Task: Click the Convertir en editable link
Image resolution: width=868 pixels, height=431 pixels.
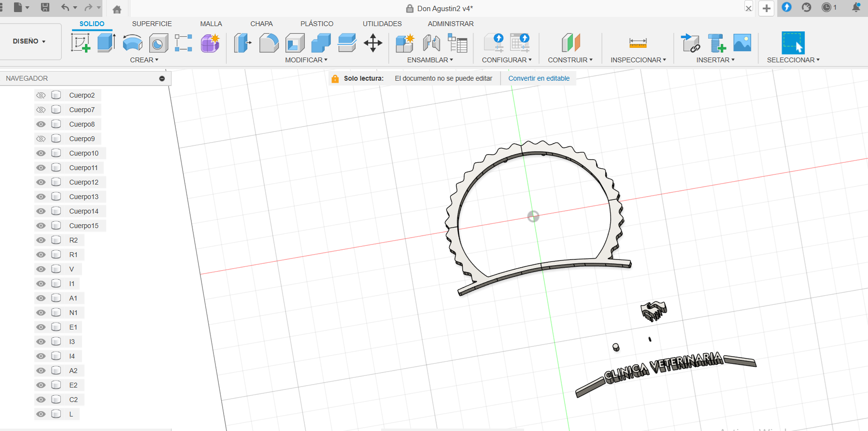Action: click(539, 78)
